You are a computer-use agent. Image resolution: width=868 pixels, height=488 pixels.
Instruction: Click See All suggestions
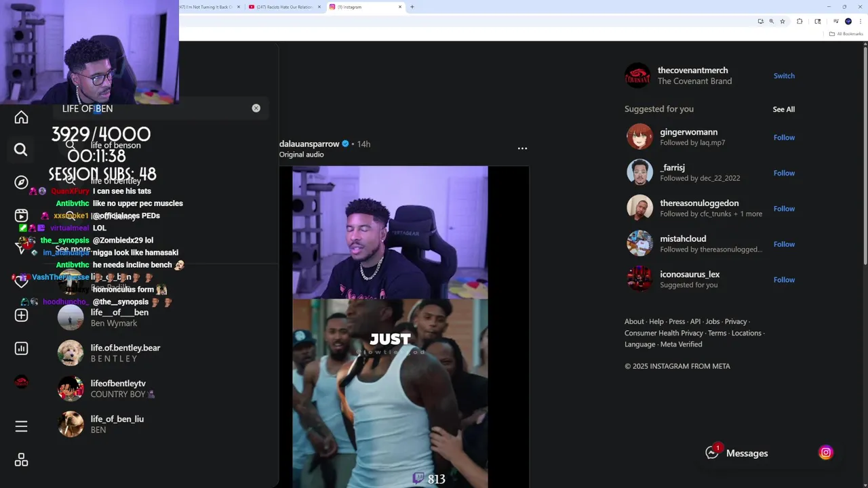pos(783,109)
